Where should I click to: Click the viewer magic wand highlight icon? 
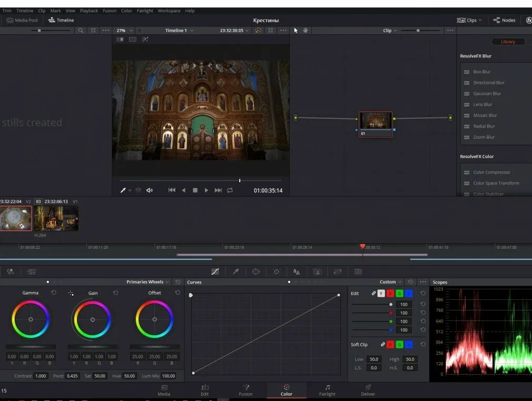click(145, 40)
